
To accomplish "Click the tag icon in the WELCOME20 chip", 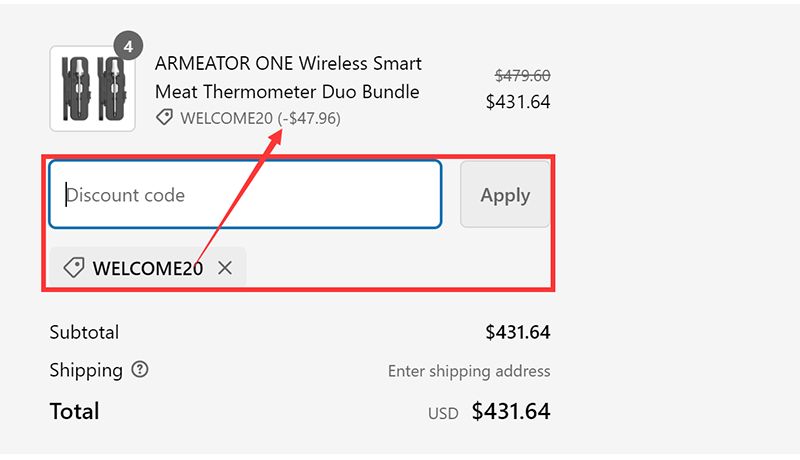I will pyautogui.click(x=73, y=268).
